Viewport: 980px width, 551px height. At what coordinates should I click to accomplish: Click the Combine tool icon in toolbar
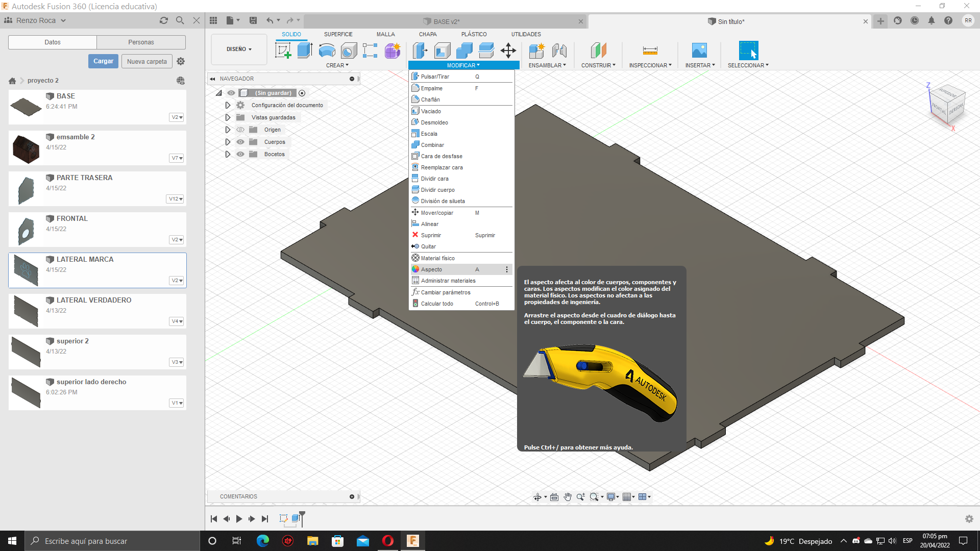pos(464,51)
